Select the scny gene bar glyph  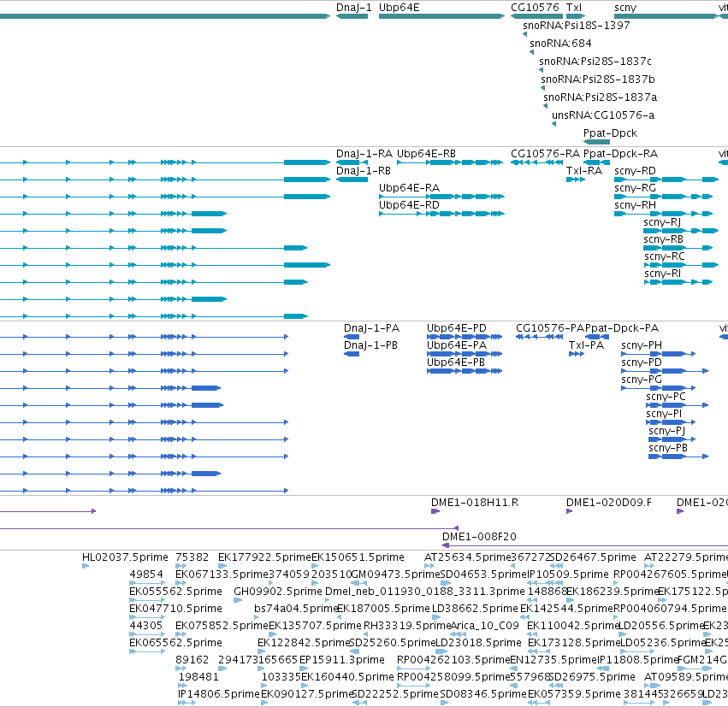pyautogui.click(x=666, y=16)
